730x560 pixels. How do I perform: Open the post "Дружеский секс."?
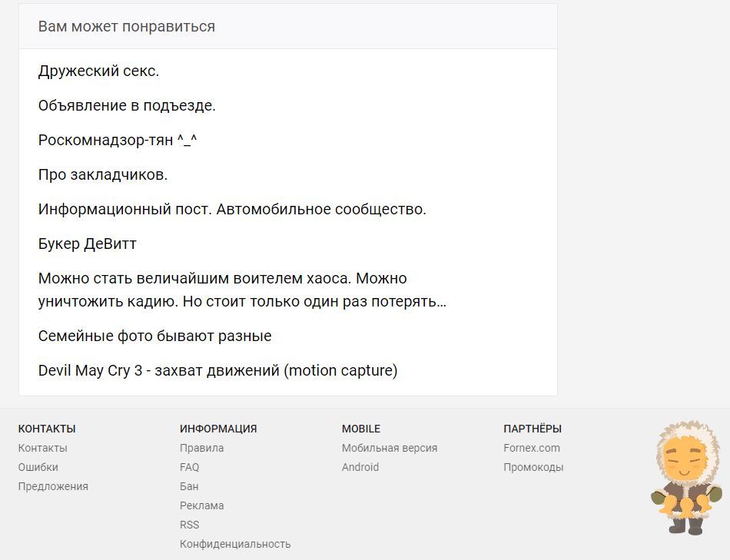pos(98,71)
